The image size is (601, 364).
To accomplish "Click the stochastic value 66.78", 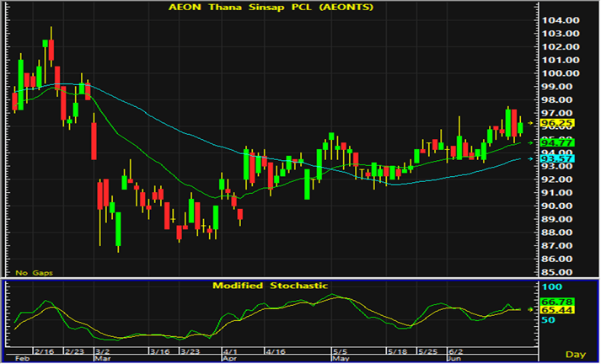I will tap(556, 302).
